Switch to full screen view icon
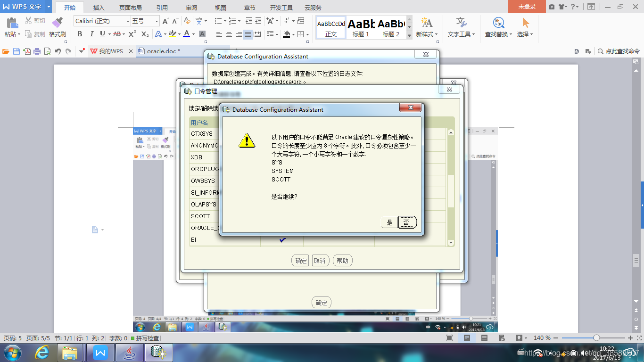644x362 pixels. [x=449, y=338]
